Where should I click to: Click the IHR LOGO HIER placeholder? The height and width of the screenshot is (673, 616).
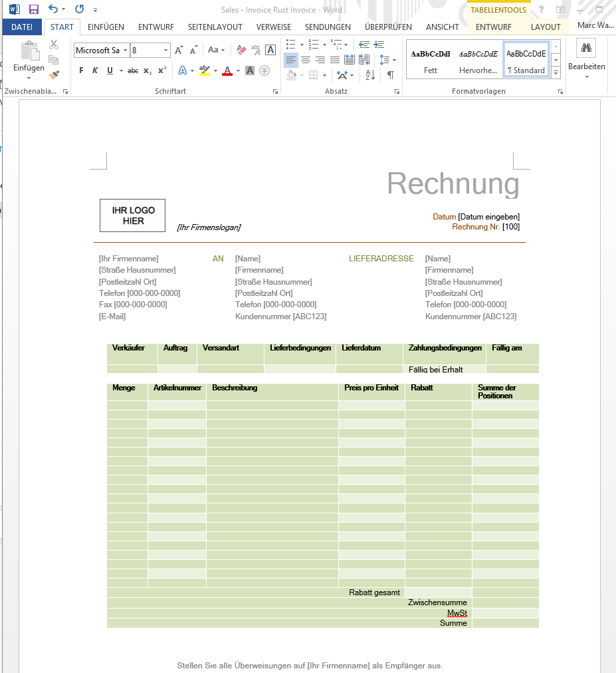click(x=132, y=215)
